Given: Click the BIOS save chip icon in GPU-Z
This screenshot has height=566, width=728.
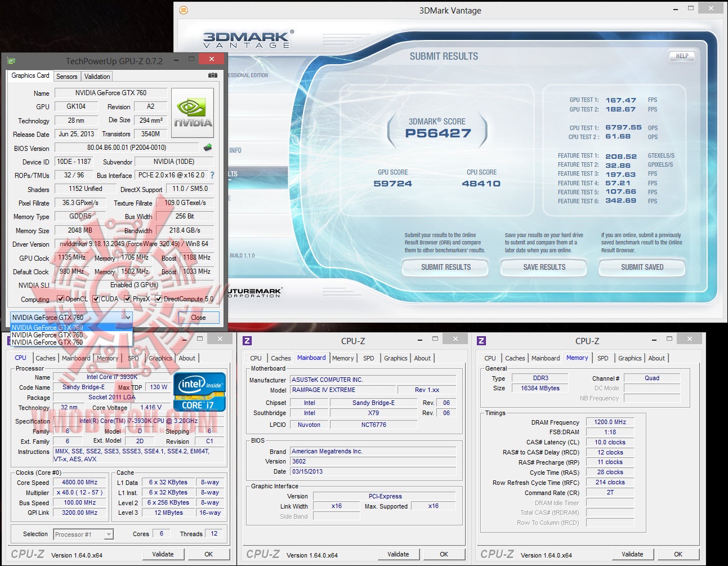Looking at the screenshot, I should (x=208, y=148).
